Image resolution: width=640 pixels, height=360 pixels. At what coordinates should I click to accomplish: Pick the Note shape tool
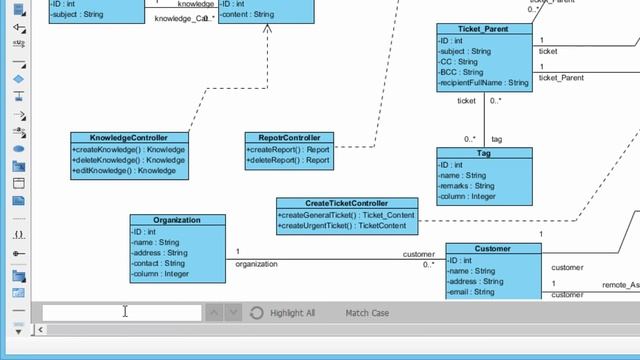pyautogui.click(x=19, y=200)
